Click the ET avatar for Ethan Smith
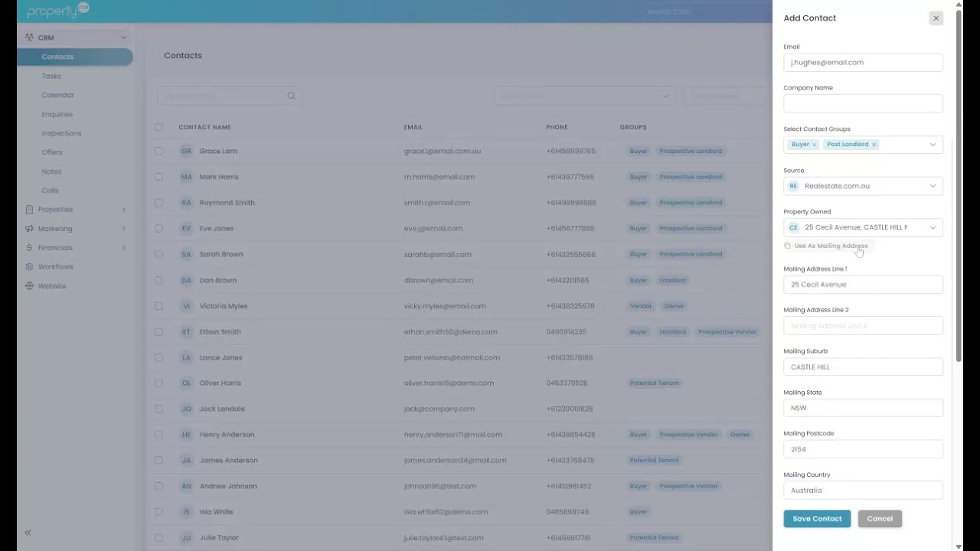This screenshot has height=551, width=980. [x=186, y=332]
